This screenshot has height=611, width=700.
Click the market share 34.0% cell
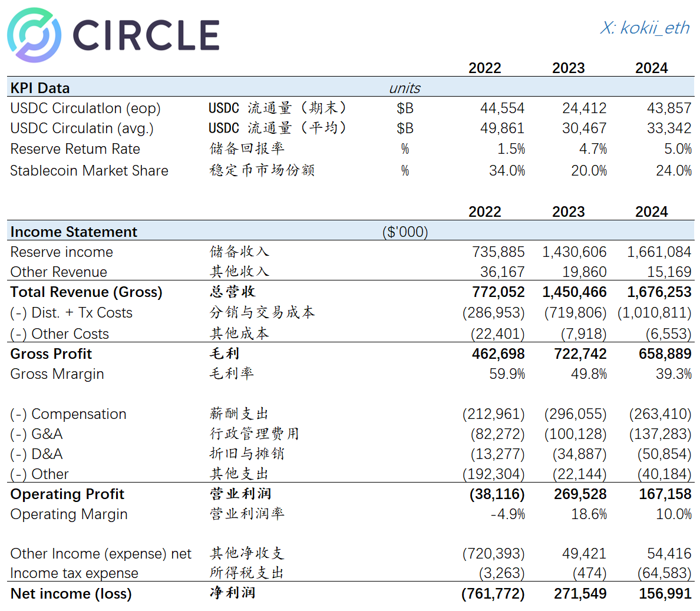coord(507,170)
